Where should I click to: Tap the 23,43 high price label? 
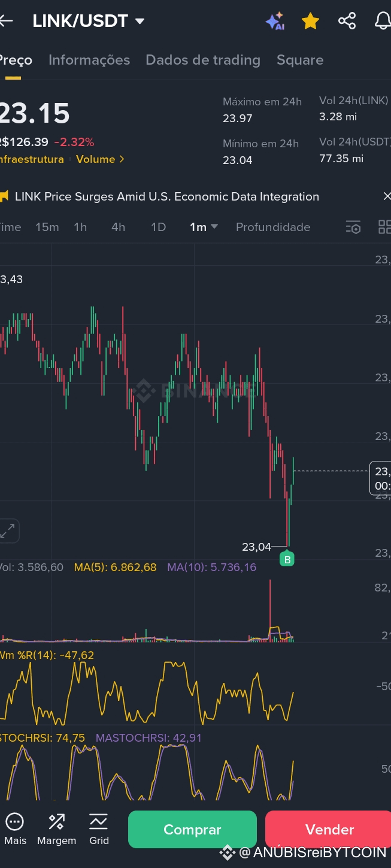11,279
